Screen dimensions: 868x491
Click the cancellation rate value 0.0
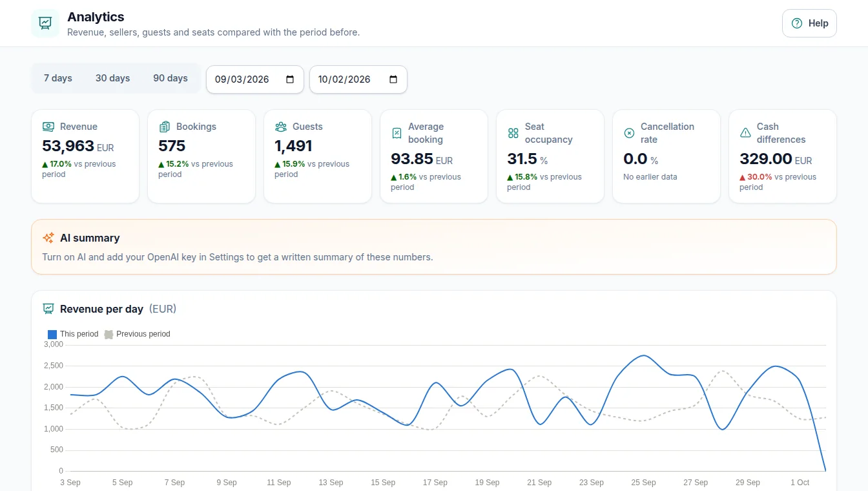point(635,159)
